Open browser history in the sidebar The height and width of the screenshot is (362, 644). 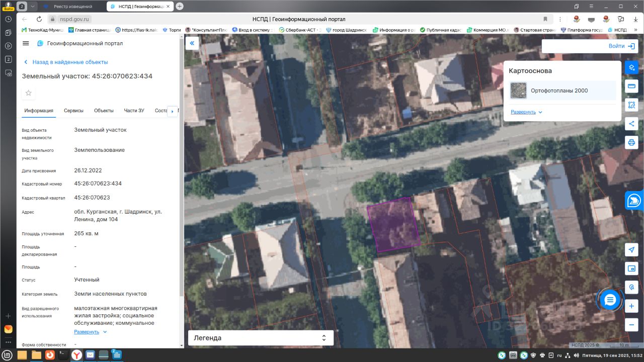click(8, 19)
